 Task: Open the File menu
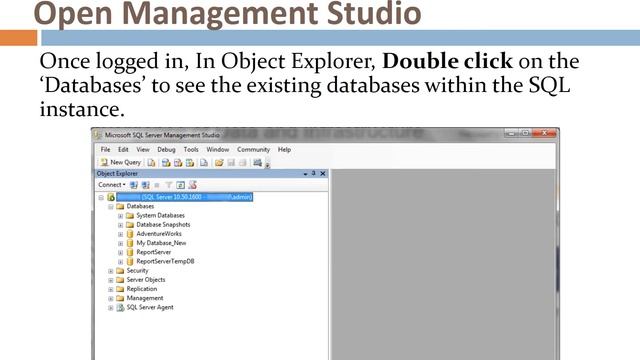point(105,149)
